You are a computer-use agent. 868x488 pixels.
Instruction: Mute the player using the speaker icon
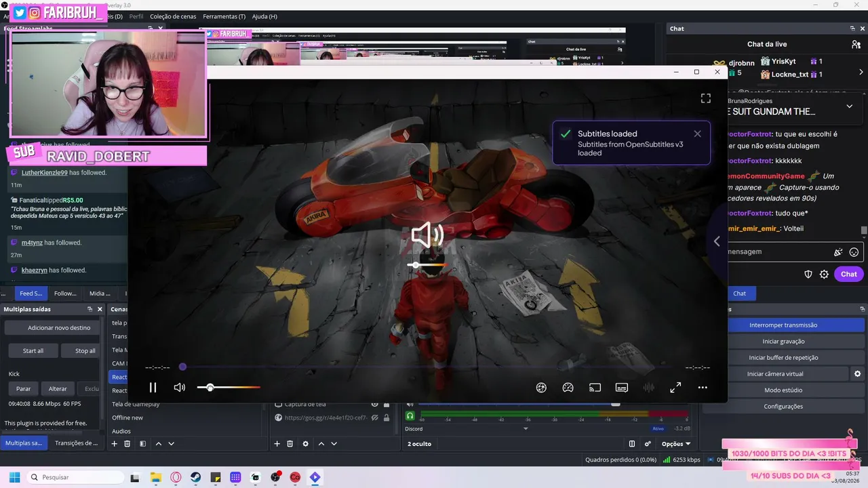click(179, 388)
